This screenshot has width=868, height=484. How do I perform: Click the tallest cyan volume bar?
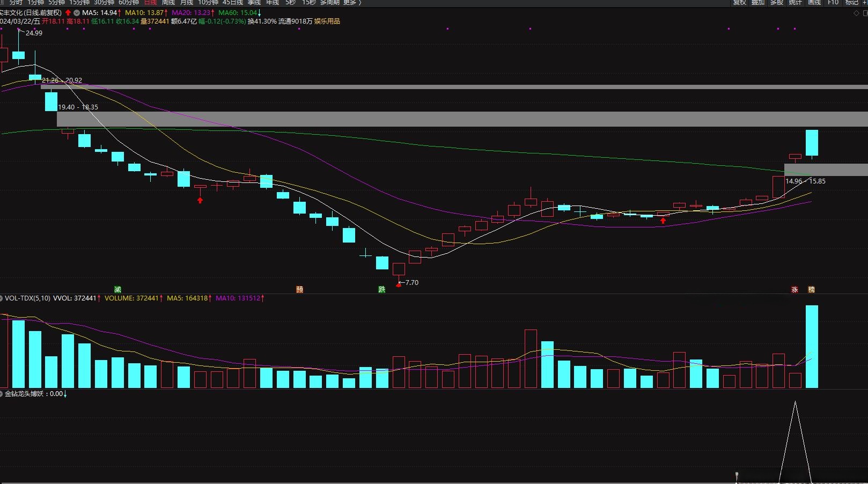tap(812, 346)
